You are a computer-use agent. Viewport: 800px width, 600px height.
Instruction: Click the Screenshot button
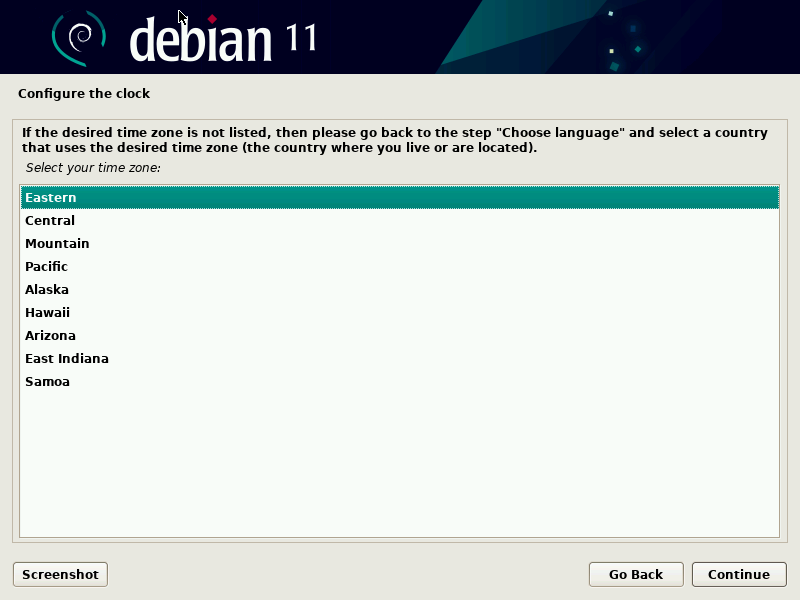(59, 574)
